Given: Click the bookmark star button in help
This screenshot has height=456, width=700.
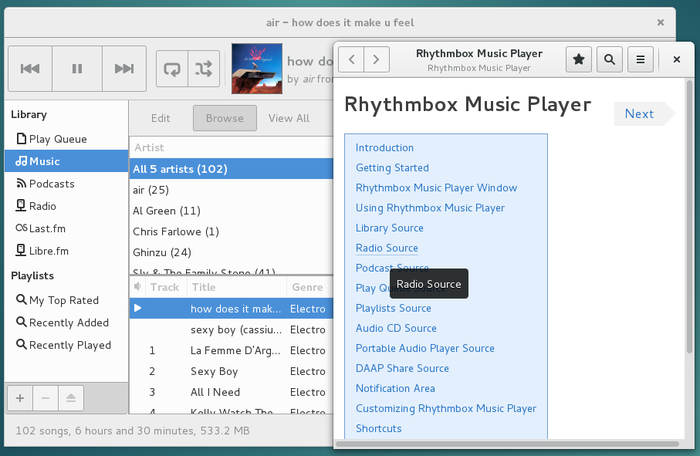Looking at the screenshot, I should (x=579, y=59).
